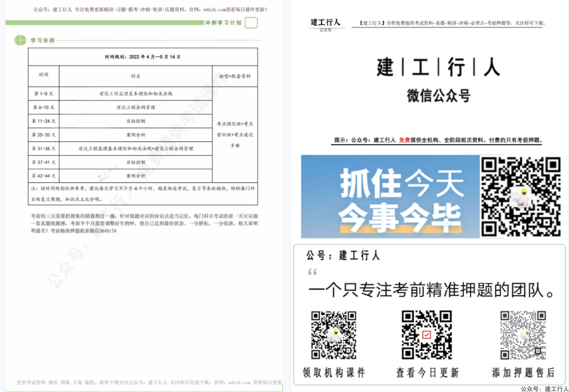Select the 第 6-10 天 cell

click(44, 108)
